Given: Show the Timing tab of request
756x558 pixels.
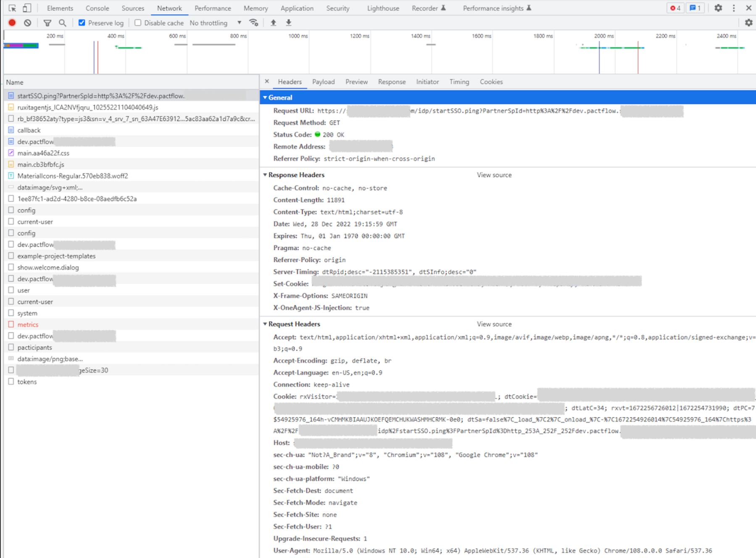Looking at the screenshot, I should (459, 82).
